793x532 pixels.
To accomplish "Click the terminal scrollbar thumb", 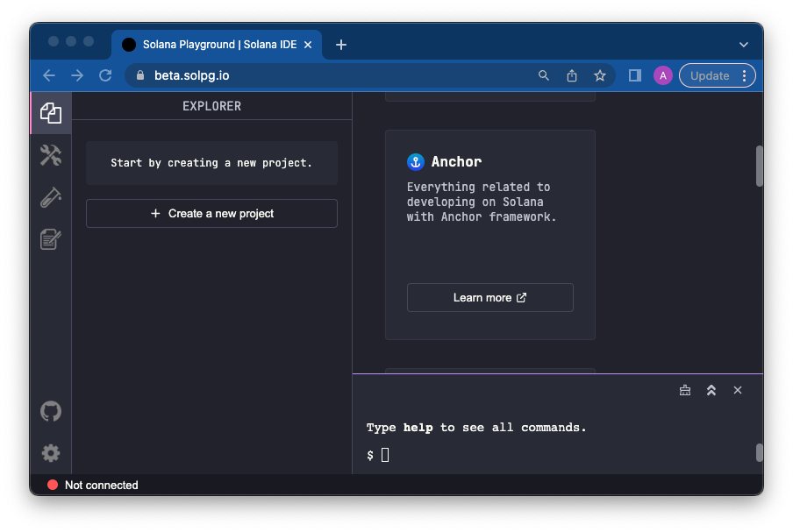I will [x=759, y=452].
